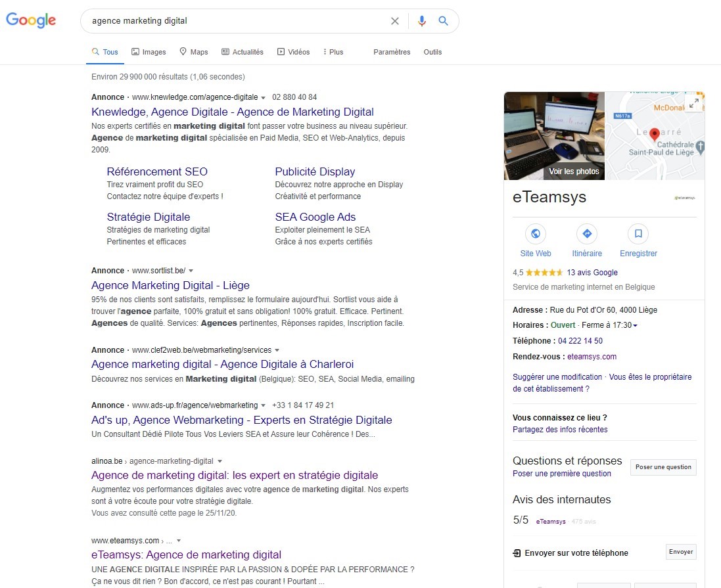Image resolution: width=721 pixels, height=588 pixels.
Task: Click the eTeamsys logo in the panel
Action: pyautogui.click(x=685, y=198)
